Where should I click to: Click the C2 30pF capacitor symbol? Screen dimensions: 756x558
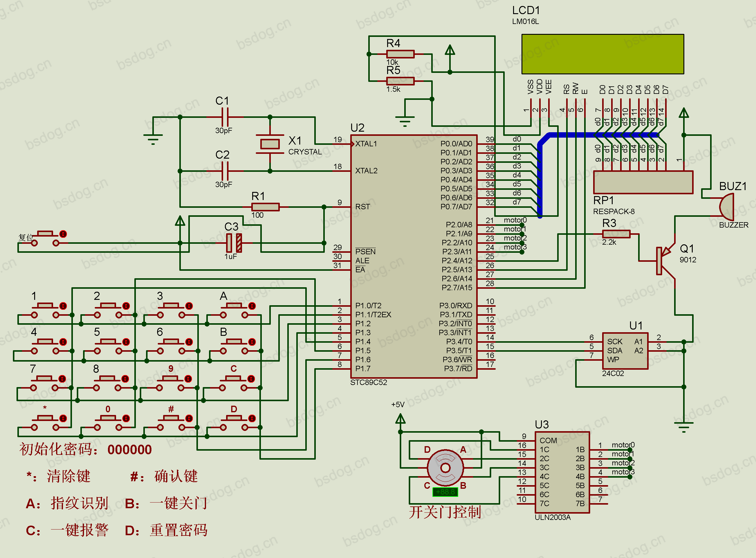pos(225,171)
